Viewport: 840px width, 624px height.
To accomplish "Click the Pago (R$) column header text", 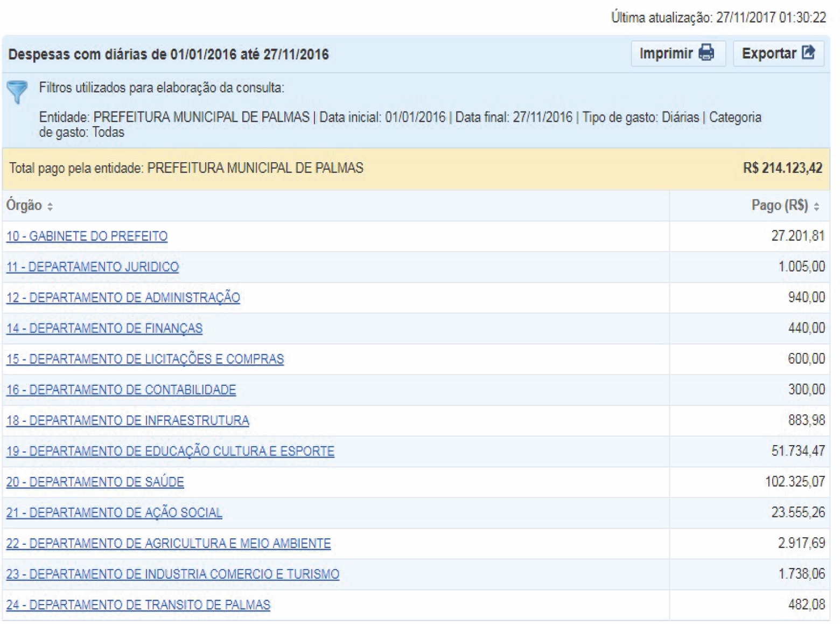I will [779, 205].
